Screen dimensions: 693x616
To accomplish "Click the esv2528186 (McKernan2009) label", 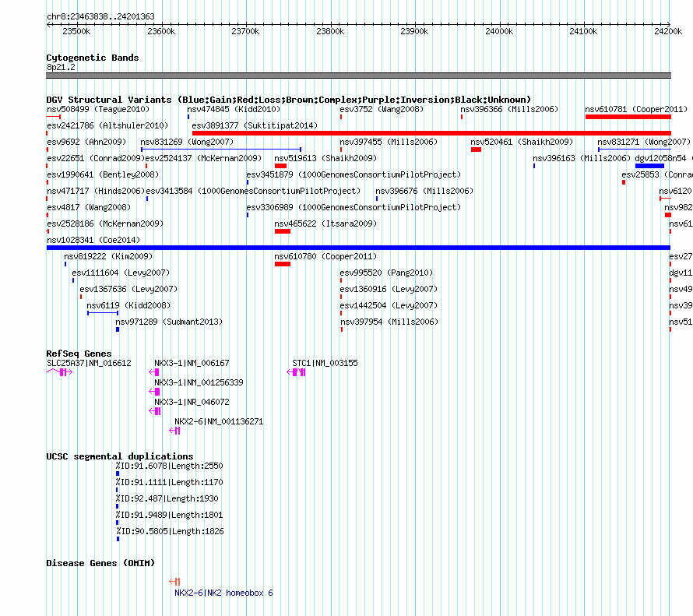I will click(x=105, y=224).
